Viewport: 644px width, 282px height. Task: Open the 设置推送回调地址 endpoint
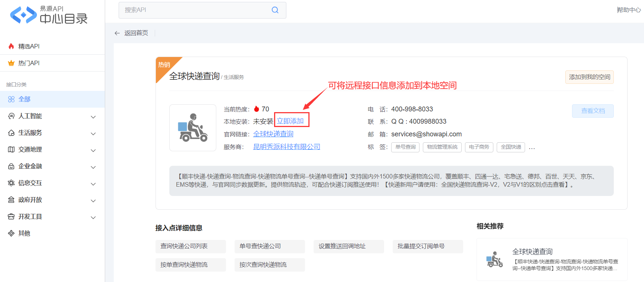point(349,246)
